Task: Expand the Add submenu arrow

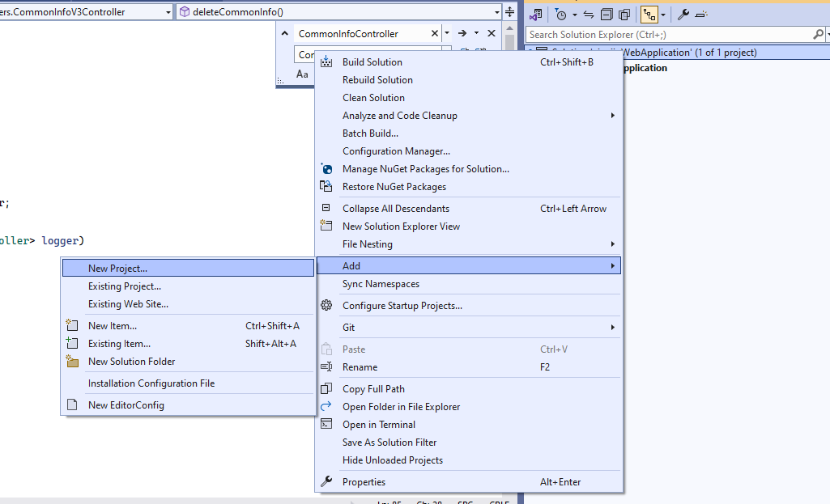Action: [613, 265]
